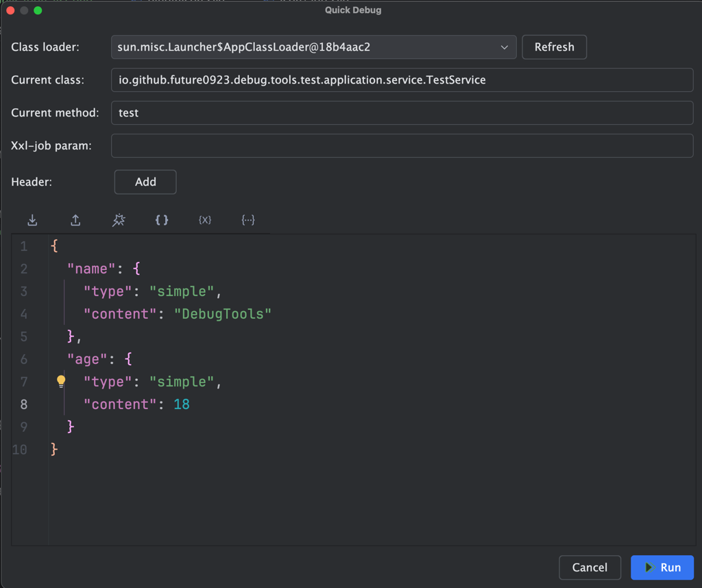Click "content" key on line 4

click(120, 314)
